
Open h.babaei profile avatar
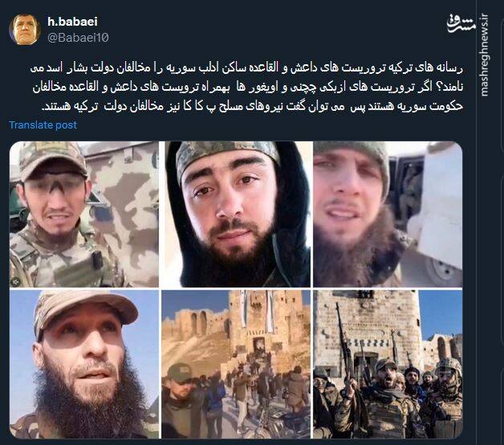[25, 29]
